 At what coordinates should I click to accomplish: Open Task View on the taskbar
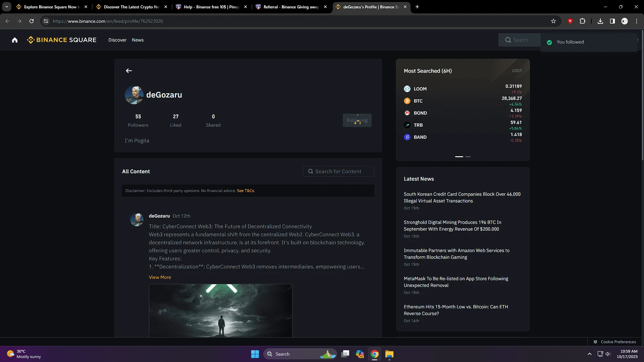345,354
